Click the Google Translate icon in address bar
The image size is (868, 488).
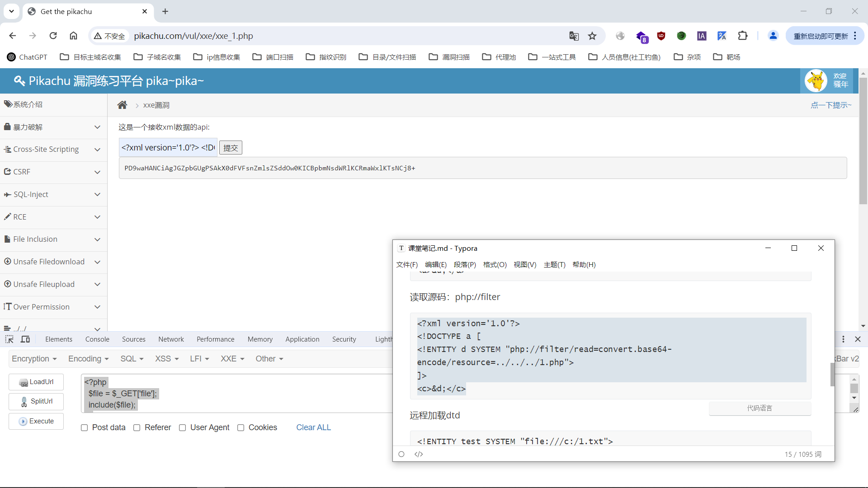(x=574, y=36)
